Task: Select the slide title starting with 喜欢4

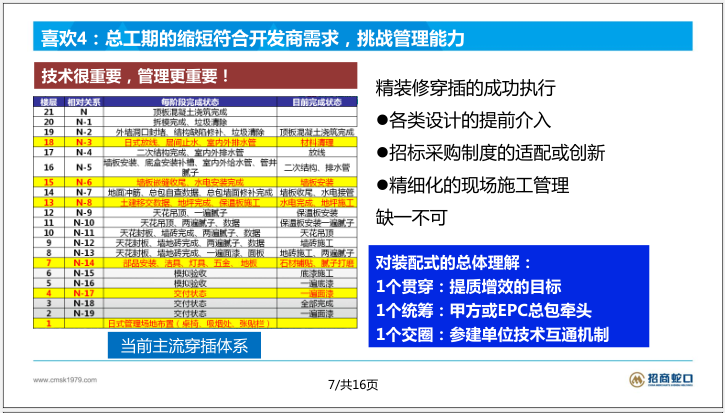Action: coord(252,38)
